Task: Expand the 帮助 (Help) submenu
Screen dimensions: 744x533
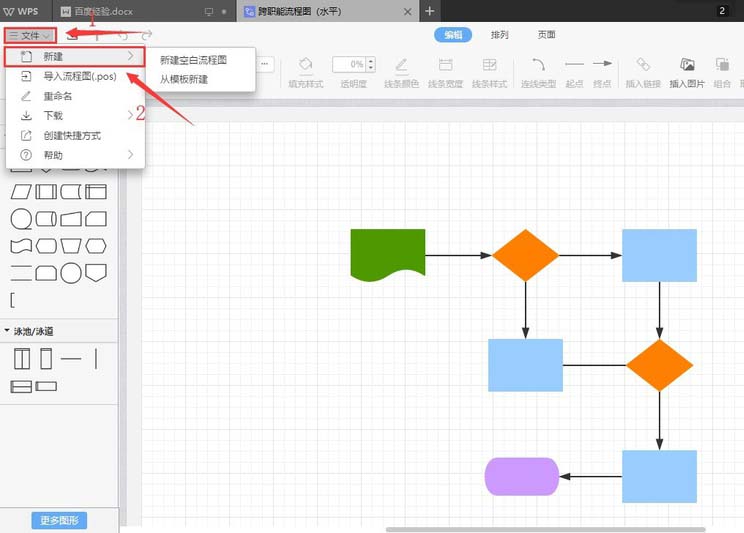Action: click(x=74, y=155)
